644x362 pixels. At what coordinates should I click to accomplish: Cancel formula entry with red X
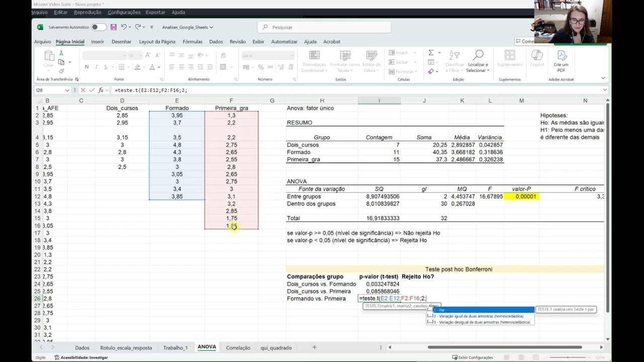click(83, 90)
